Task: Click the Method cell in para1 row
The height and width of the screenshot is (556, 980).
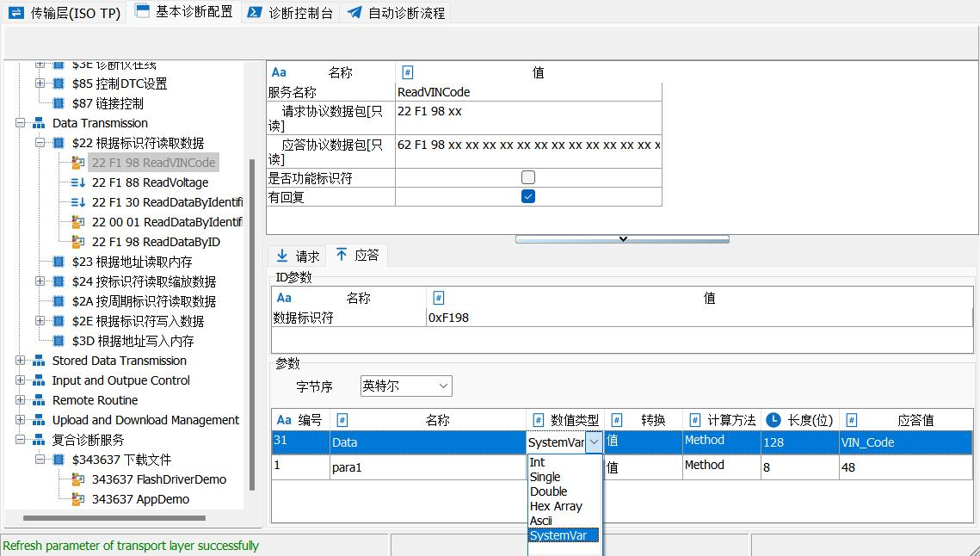Action: (721, 466)
